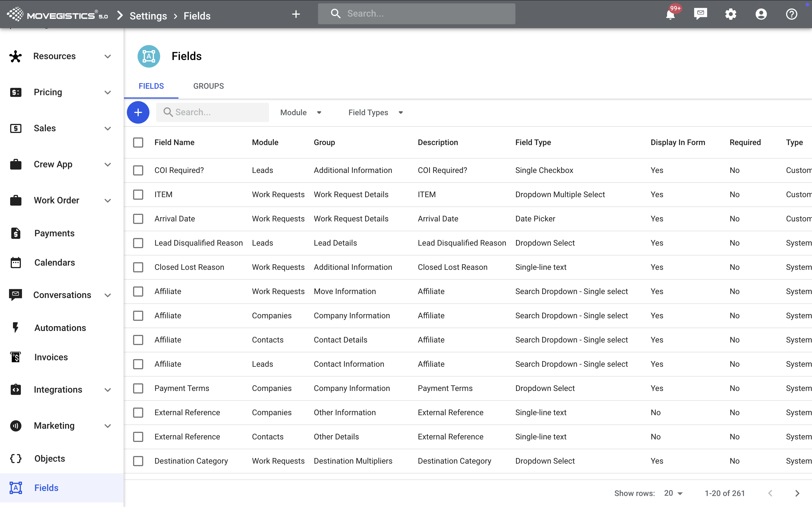This screenshot has height=507, width=812.
Task: Toggle the select-all header checkbox
Action: coord(138,143)
